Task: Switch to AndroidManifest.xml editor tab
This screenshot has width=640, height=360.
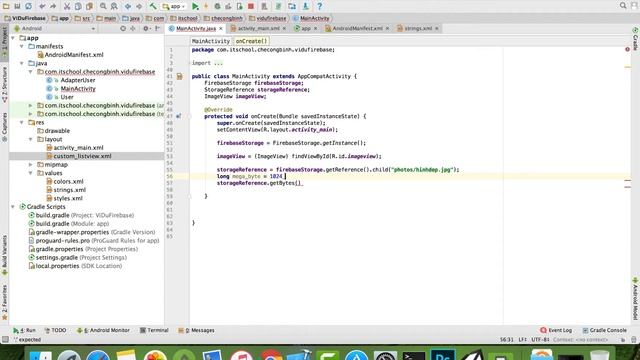Action: click(x=357, y=29)
